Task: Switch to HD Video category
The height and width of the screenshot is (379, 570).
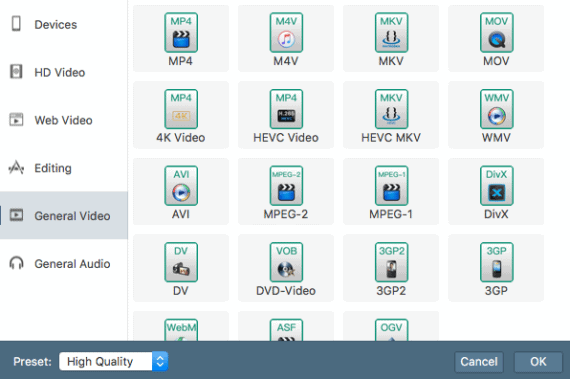Action: pos(64,72)
